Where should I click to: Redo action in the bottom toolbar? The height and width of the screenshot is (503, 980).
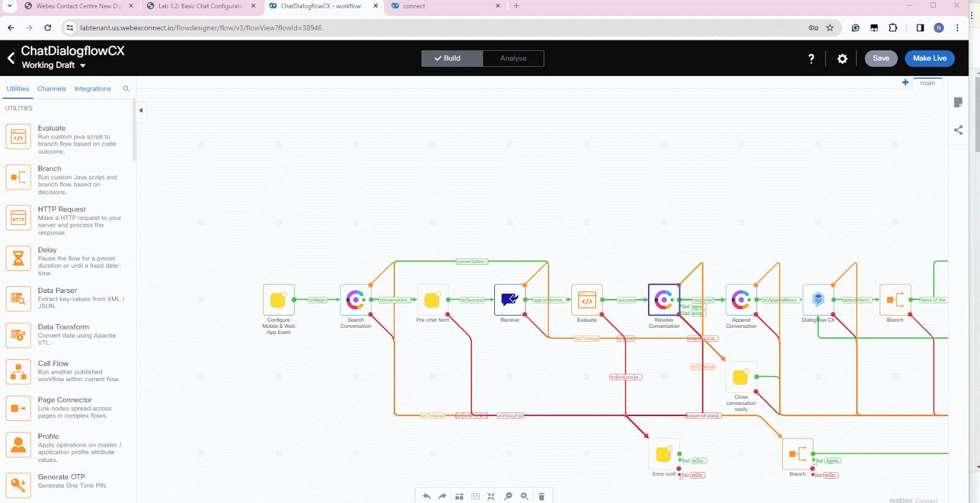coord(442,496)
